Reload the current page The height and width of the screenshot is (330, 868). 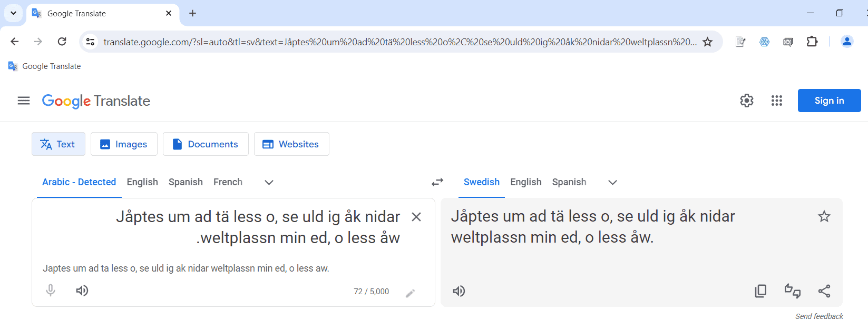(62, 42)
